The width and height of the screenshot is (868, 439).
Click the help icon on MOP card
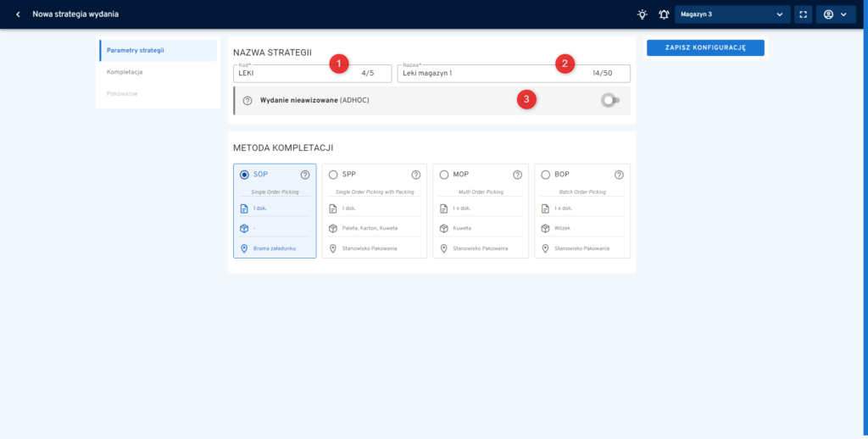tap(517, 175)
